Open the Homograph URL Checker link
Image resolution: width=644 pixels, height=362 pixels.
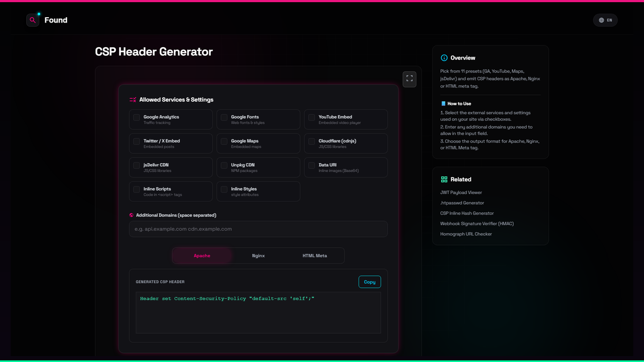(x=466, y=234)
